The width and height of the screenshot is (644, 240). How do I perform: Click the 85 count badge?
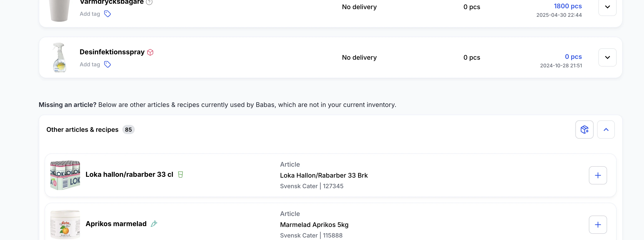tap(128, 130)
